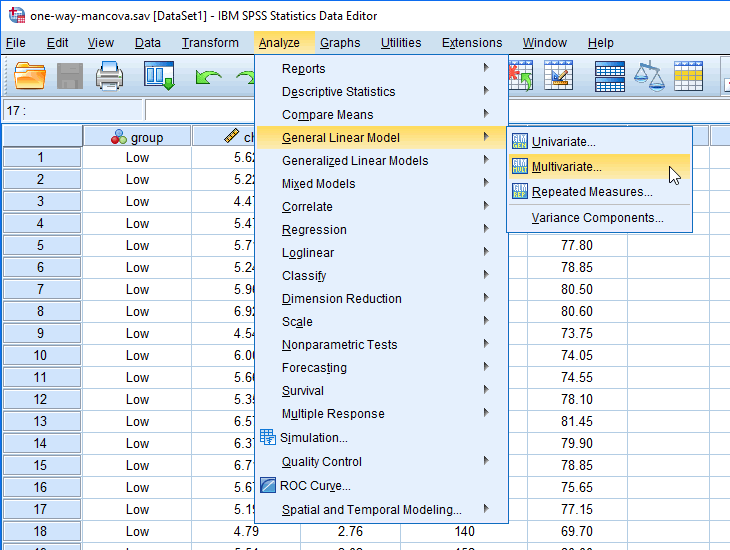The image size is (730, 550).
Task: Select row number 1 header
Action: click(42, 157)
